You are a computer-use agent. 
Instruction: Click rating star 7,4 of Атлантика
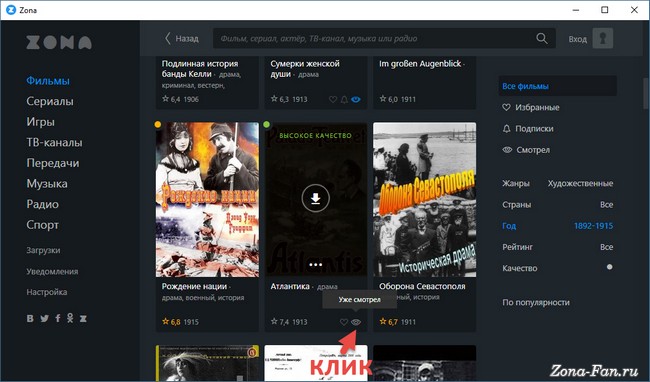(274, 322)
